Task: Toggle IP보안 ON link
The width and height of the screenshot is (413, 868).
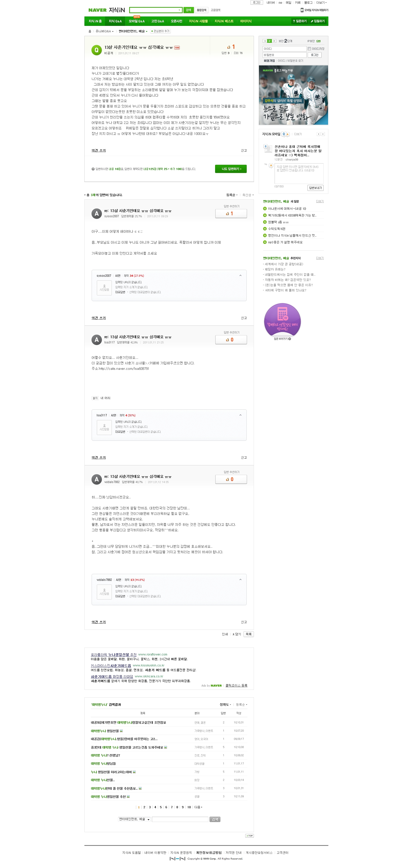Action: (x=318, y=41)
